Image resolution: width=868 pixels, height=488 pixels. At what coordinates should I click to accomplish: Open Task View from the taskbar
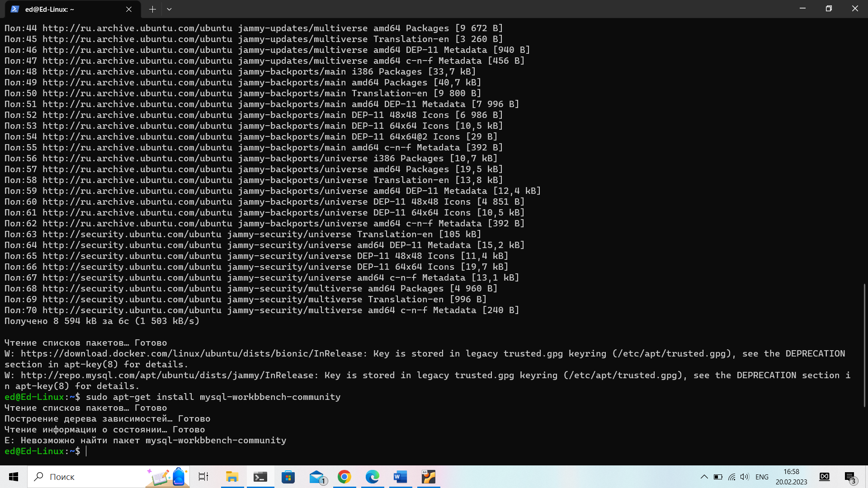point(203,477)
